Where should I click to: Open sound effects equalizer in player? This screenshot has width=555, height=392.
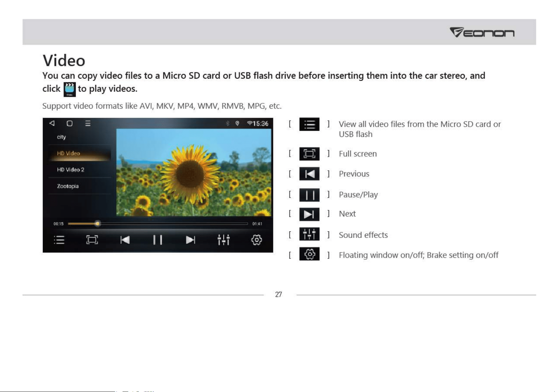click(224, 240)
